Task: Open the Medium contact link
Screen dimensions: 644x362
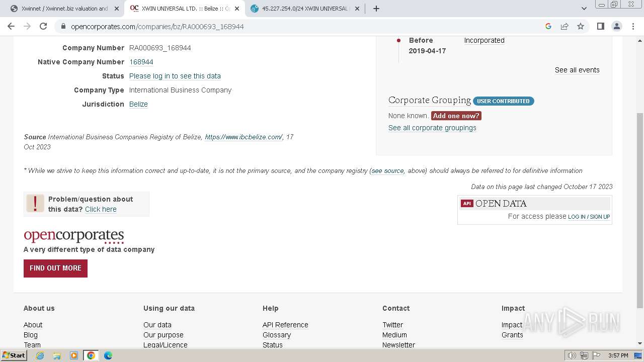Action: point(394,335)
